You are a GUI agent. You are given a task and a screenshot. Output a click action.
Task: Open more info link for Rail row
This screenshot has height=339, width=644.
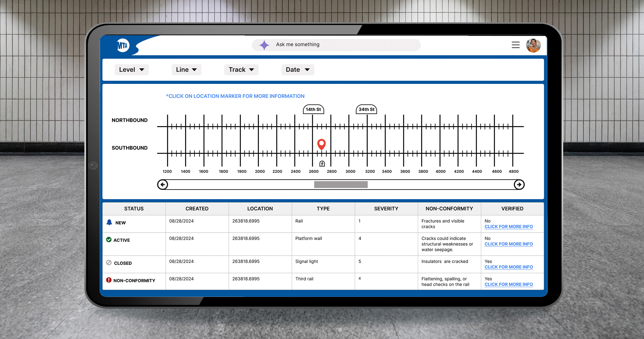(x=508, y=227)
